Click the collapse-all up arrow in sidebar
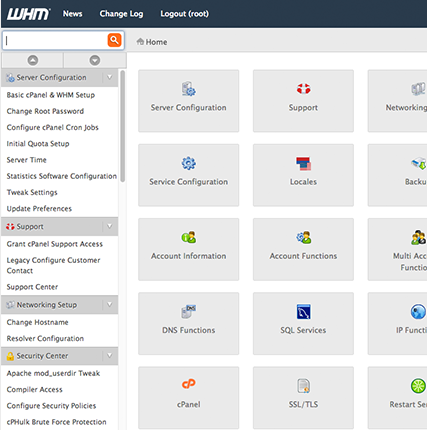 33,60
